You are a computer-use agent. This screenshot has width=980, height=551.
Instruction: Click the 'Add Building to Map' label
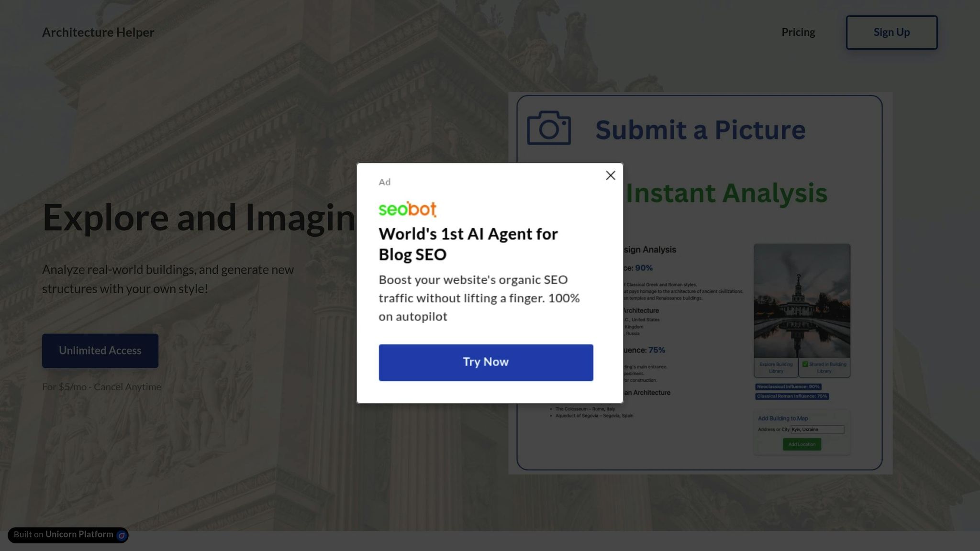783,419
